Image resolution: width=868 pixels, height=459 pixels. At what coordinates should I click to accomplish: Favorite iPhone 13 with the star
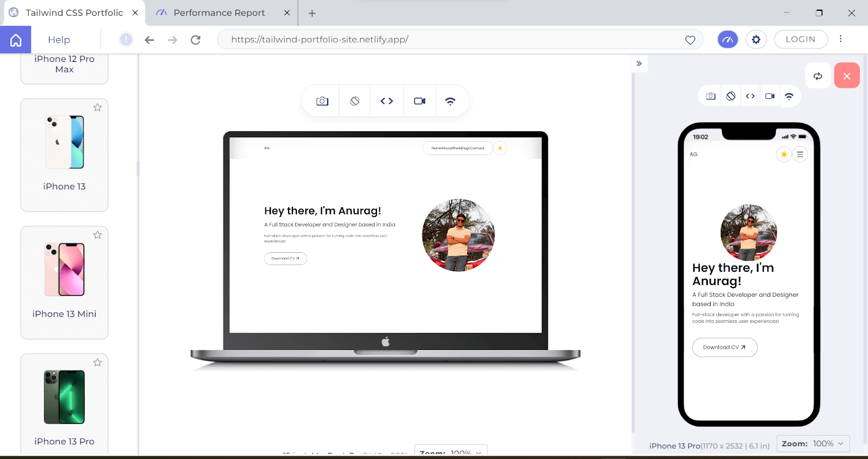[x=98, y=107]
